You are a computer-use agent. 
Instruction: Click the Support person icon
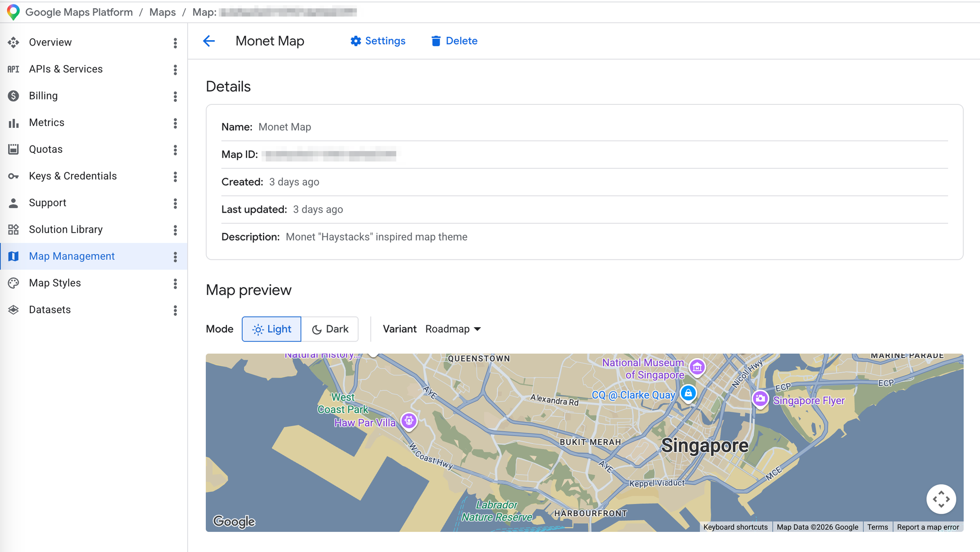(x=14, y=203)
